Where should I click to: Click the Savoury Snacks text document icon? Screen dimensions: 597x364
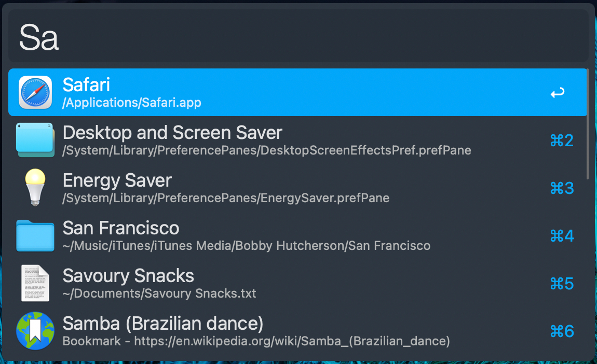point(35,283)
